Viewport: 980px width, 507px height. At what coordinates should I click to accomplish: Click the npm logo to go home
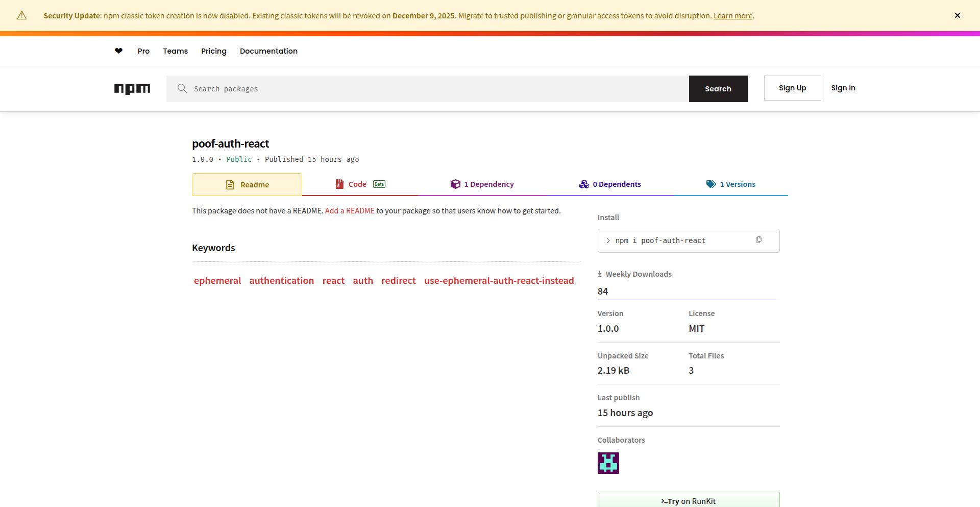(x=132, y=89)
